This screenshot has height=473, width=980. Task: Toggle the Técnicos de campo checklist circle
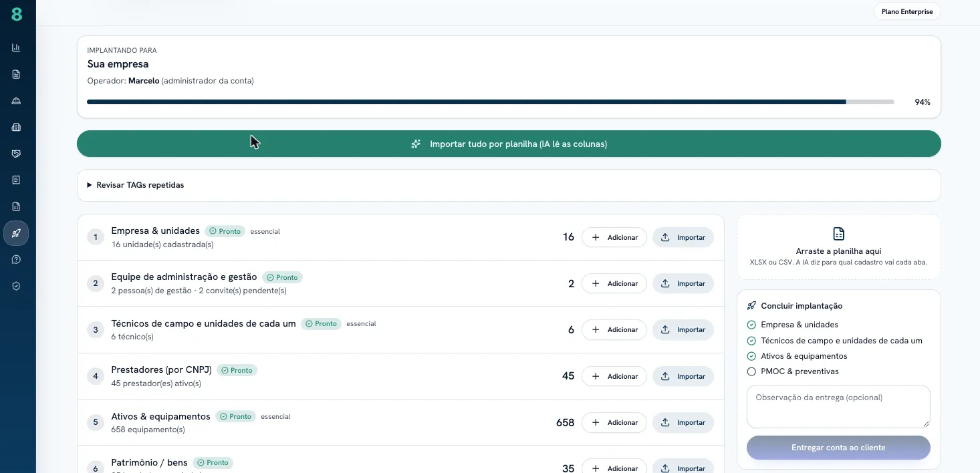[751, 341]
